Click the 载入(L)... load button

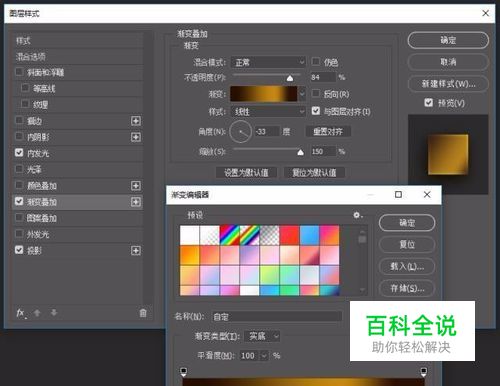407,266
